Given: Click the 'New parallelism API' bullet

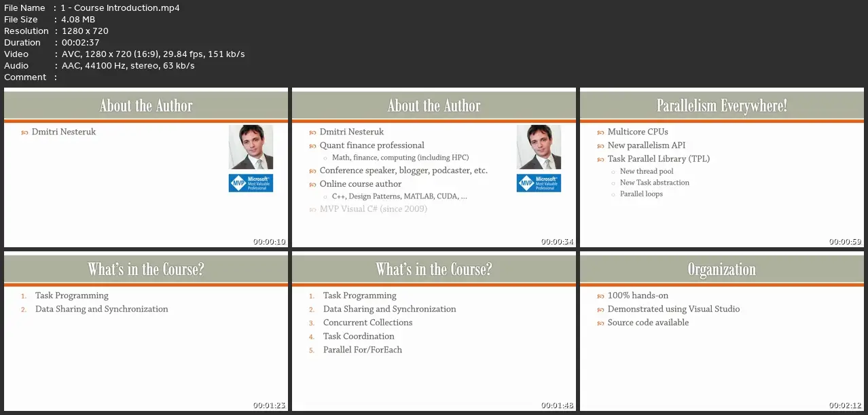Looking at the screenshot, I should (647, 145).
